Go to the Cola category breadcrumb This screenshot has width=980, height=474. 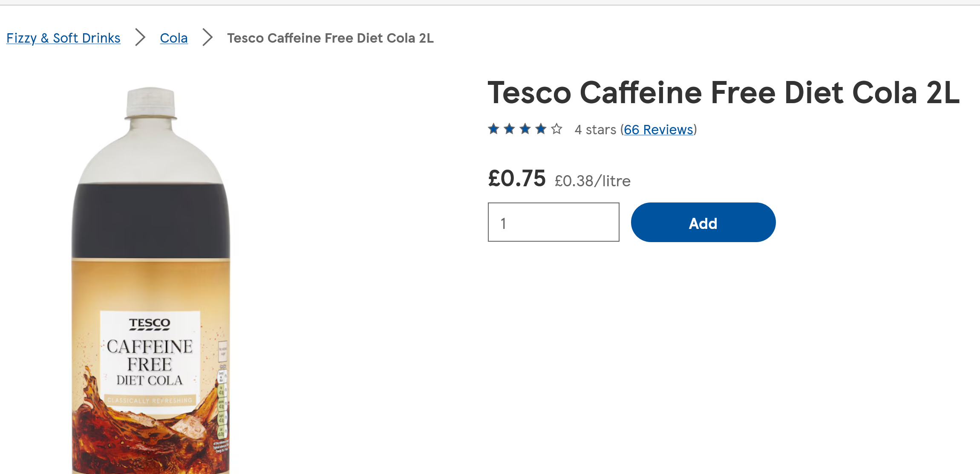(x=174, y=38)
